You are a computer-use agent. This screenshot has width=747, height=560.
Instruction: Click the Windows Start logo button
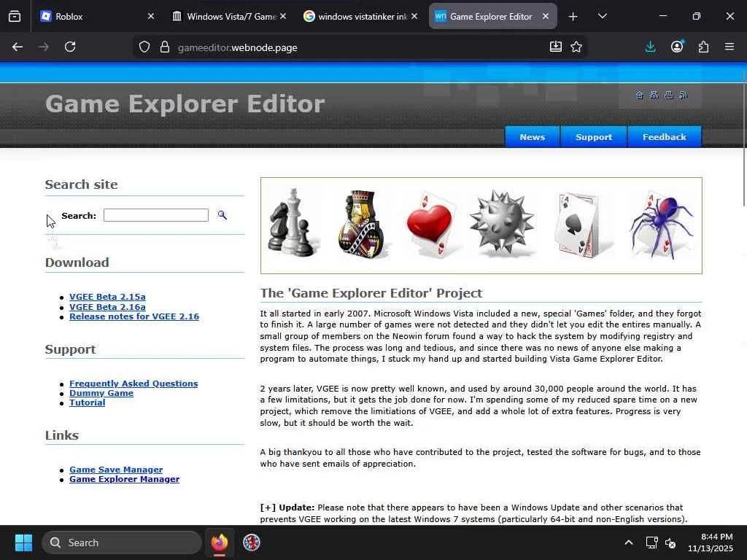[x=23, y=542]
